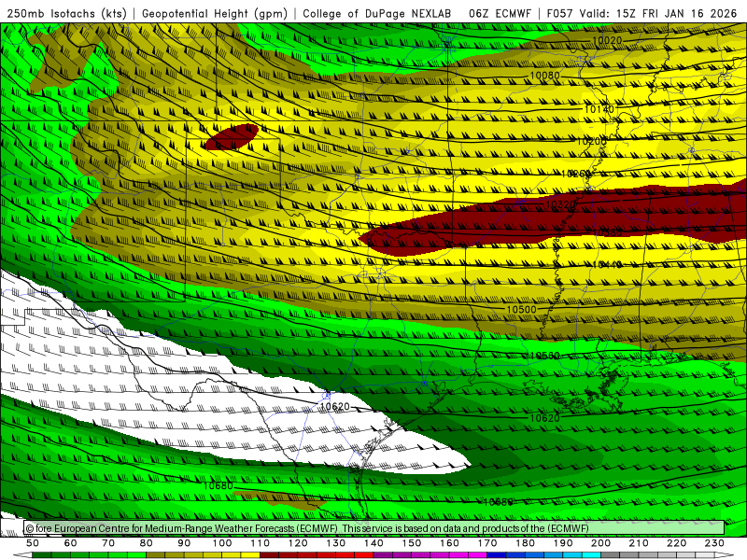Click the 50 value on the color scale
The image size is (747, 560).
click(33, 543)
